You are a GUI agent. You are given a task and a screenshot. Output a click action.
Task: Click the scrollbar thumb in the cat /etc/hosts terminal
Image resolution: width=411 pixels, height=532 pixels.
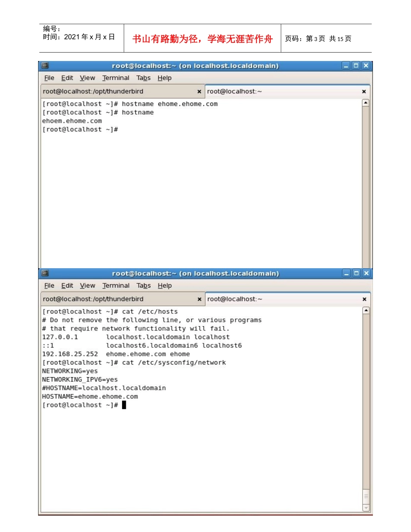point(366,496)
